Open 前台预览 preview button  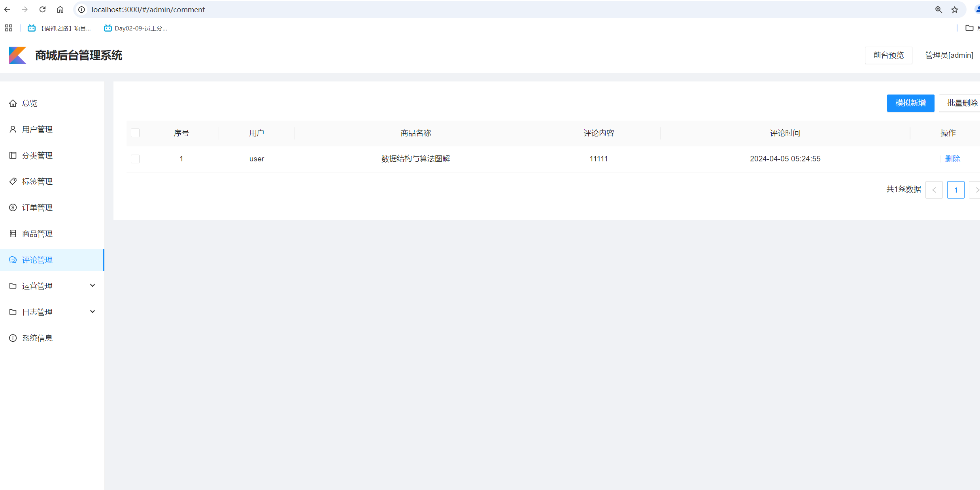(888, 55)
